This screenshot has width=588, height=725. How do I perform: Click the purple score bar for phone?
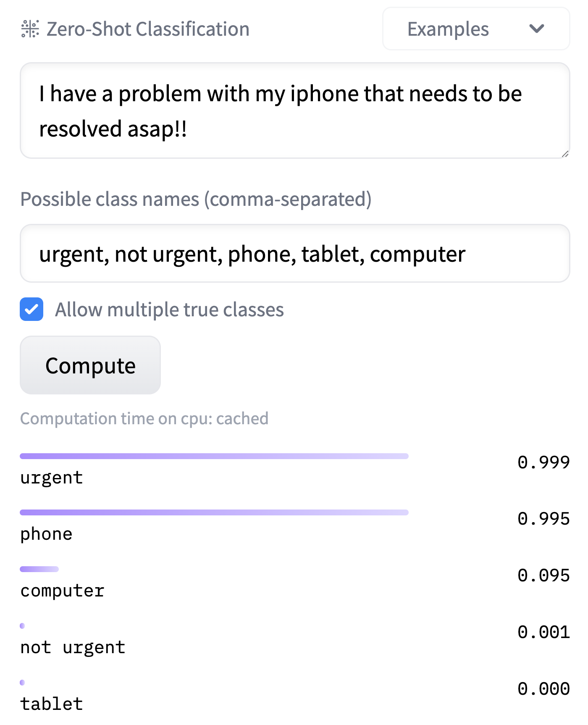coord(214,512)
